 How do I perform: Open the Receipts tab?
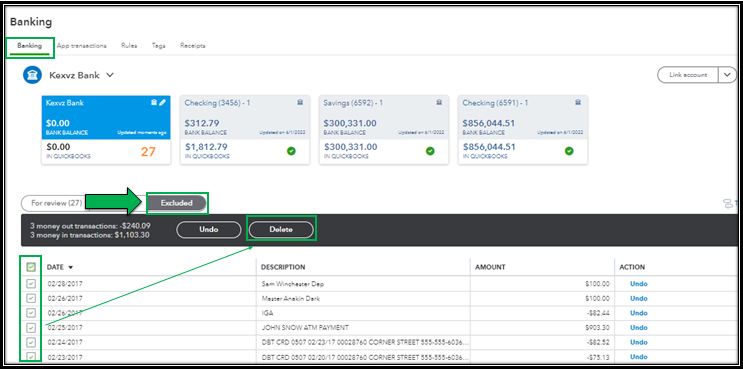[192, 46]
